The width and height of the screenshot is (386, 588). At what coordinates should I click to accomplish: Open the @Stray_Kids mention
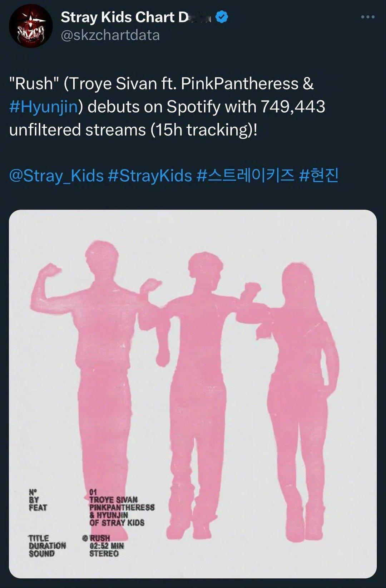coord(56,176)
